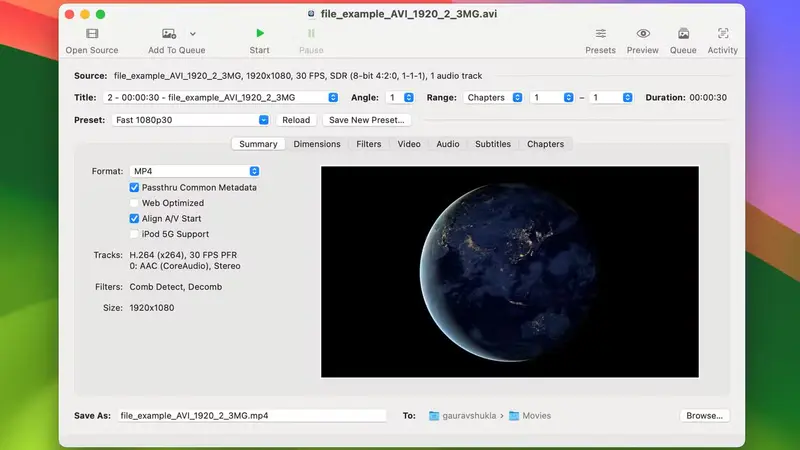Viewport: 800px width, 450px height.
Task: Click the Save As filename field
Action: [250, 415]
